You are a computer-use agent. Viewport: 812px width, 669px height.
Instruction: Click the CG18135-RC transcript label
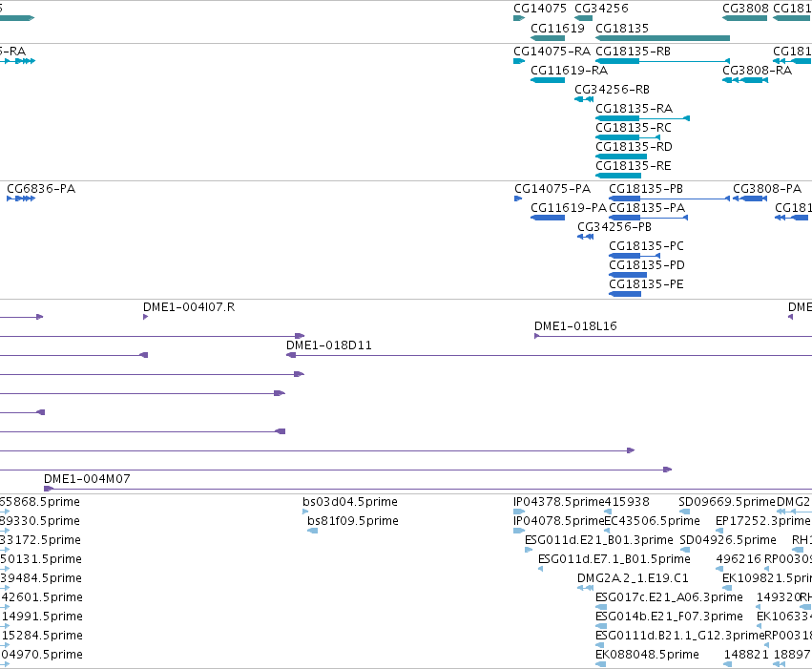pos(634,128)
